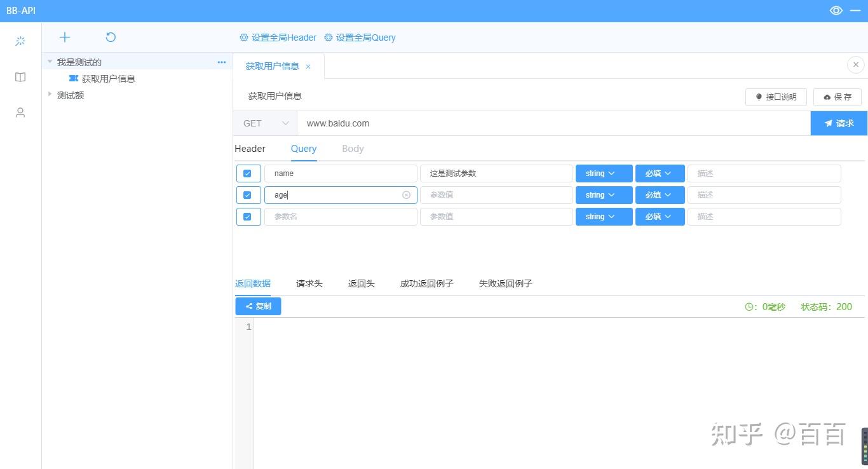Click the circular close-all-tabs button
This screenshot has height=469, width=868.
(855, 64)
